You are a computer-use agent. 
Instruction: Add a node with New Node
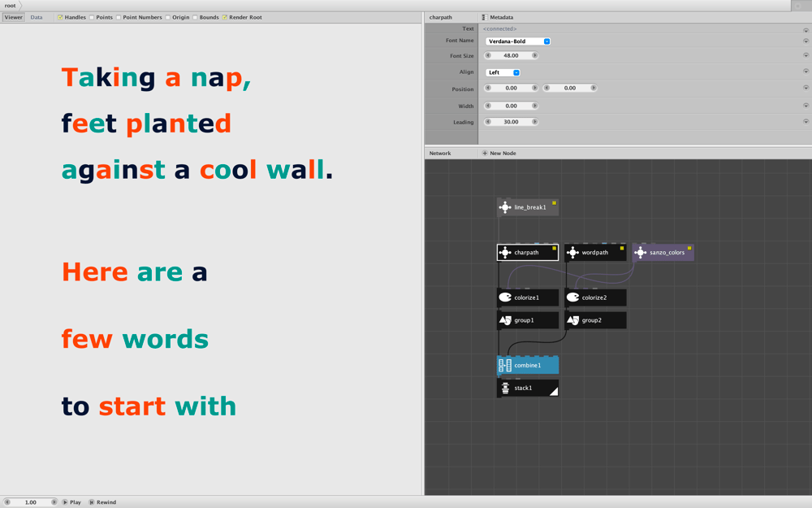point(499,154)
